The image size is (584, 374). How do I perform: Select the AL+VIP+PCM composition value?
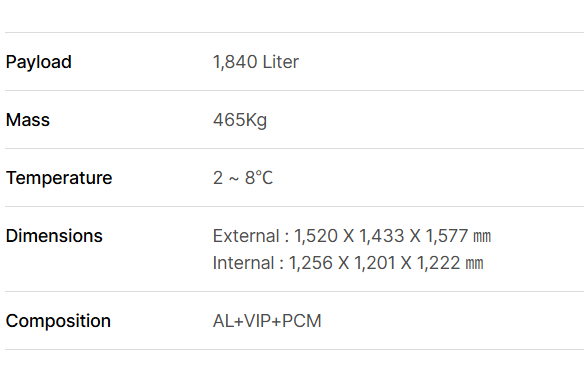tap(267, 321)
